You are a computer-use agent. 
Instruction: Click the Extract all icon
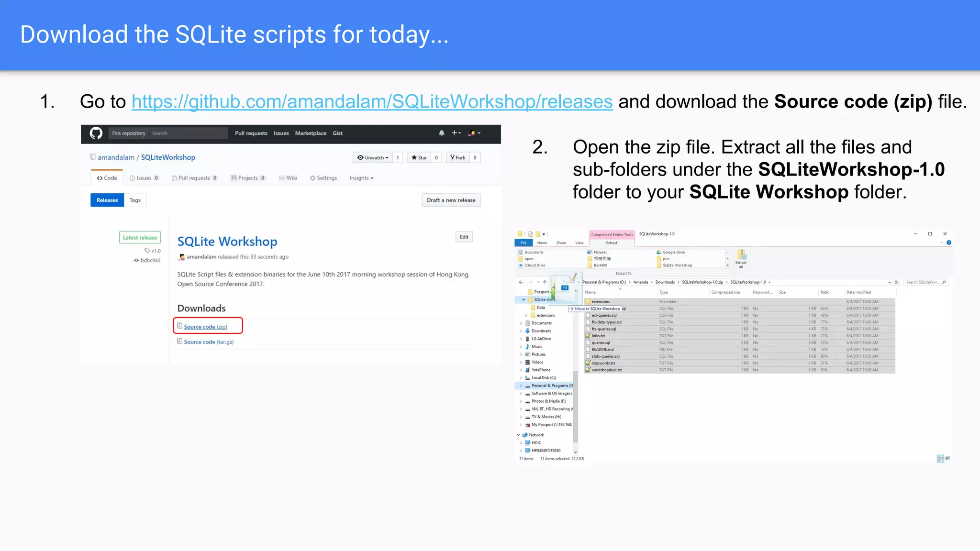pyautogui.click(x=741, y=259)
